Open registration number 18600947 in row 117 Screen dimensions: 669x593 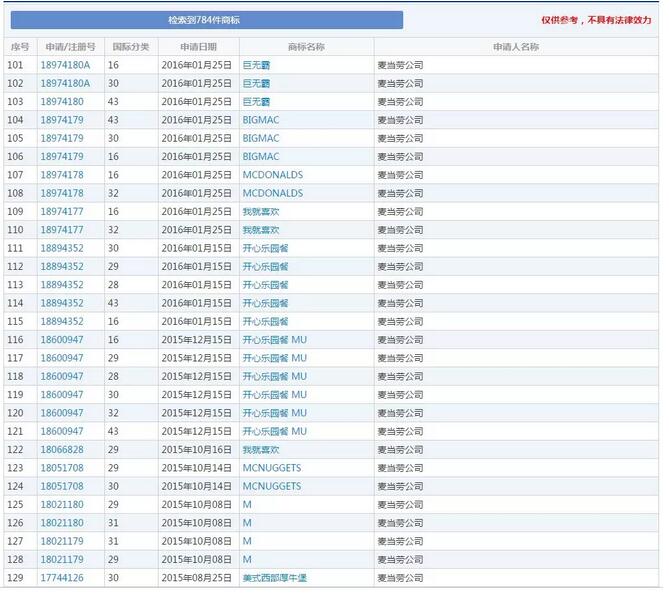coord(62,358)
